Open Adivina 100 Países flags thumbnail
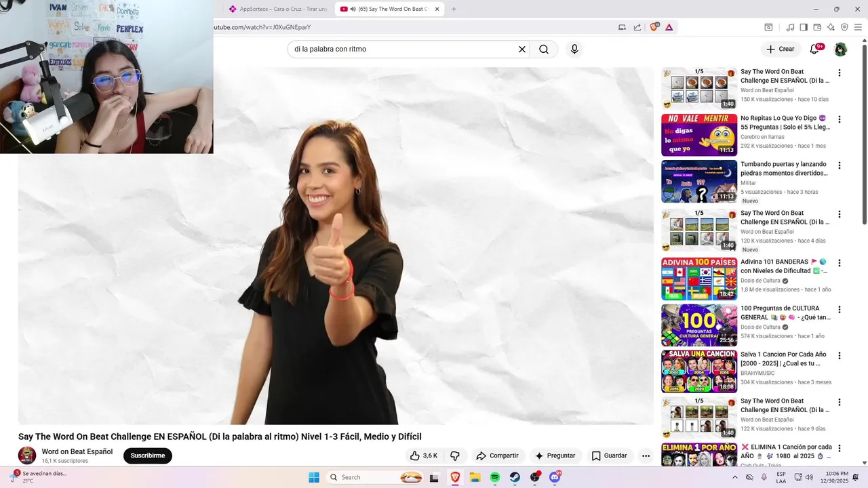Viewport: 868px width, 488px height. click(x=699, y=279)
